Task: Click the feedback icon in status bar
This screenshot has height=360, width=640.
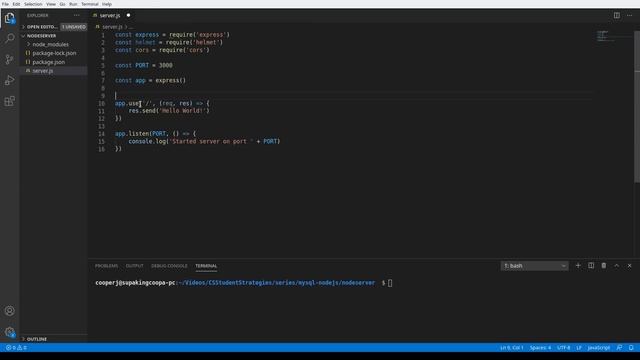Action: point(619,348)
